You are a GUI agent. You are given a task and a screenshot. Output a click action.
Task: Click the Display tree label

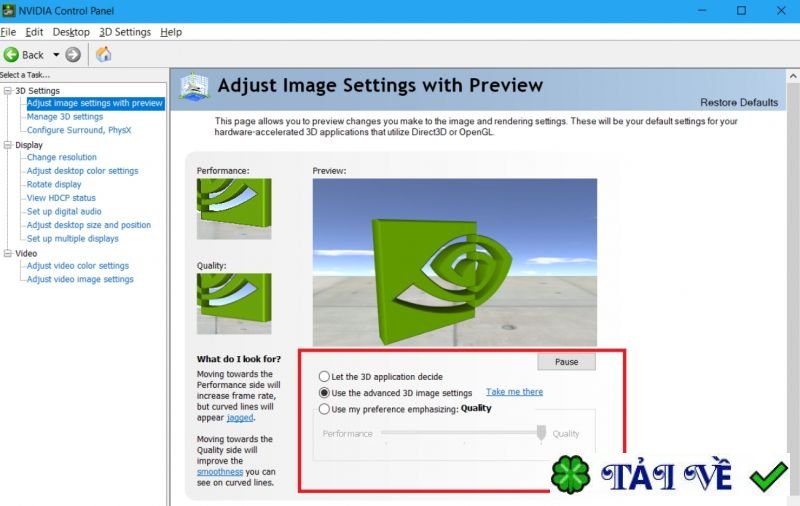pos(29,145)
